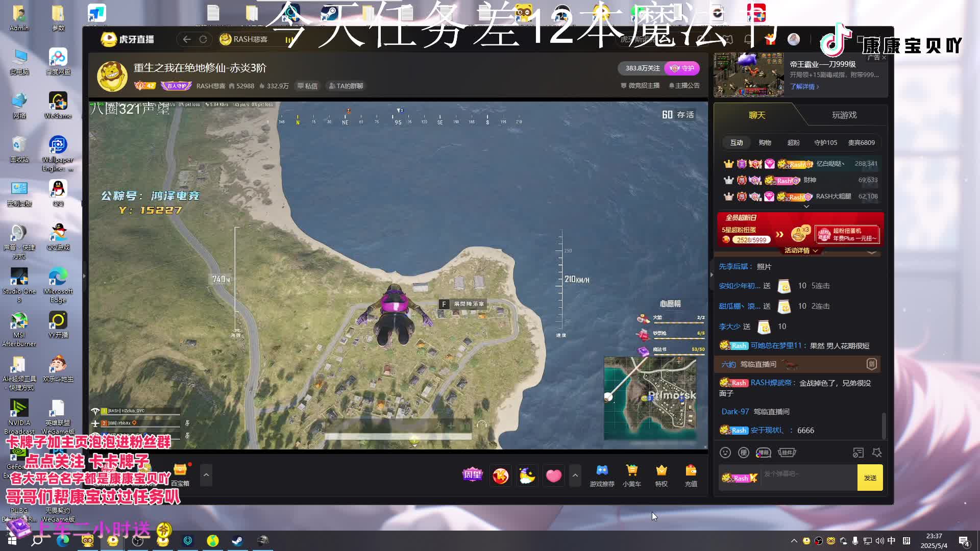980x551 pixels.
Task: Expand 活动详情 activity details
Action: point(801,251)
